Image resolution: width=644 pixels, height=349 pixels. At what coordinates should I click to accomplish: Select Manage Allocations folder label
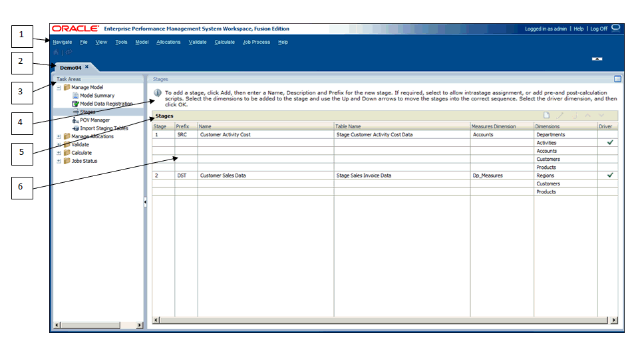[92, 136]
